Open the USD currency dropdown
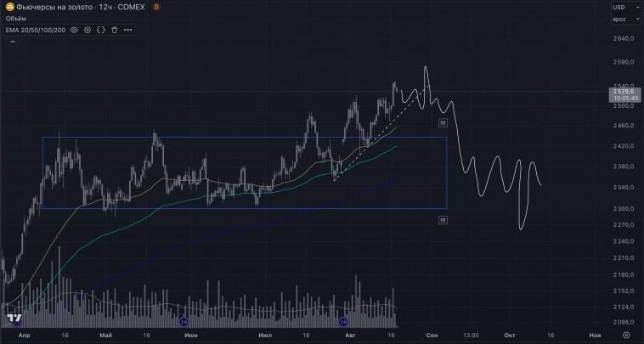This screenshot has height=344, width=644. pyautogui.click(x=626, y=8)
